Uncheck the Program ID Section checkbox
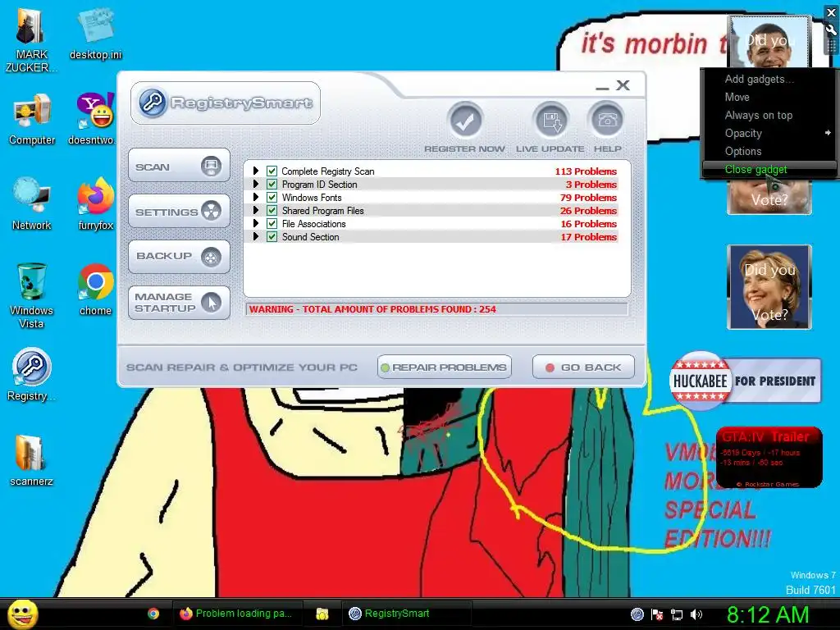Viewport: 840px width, 630px height. pos(272,185)
